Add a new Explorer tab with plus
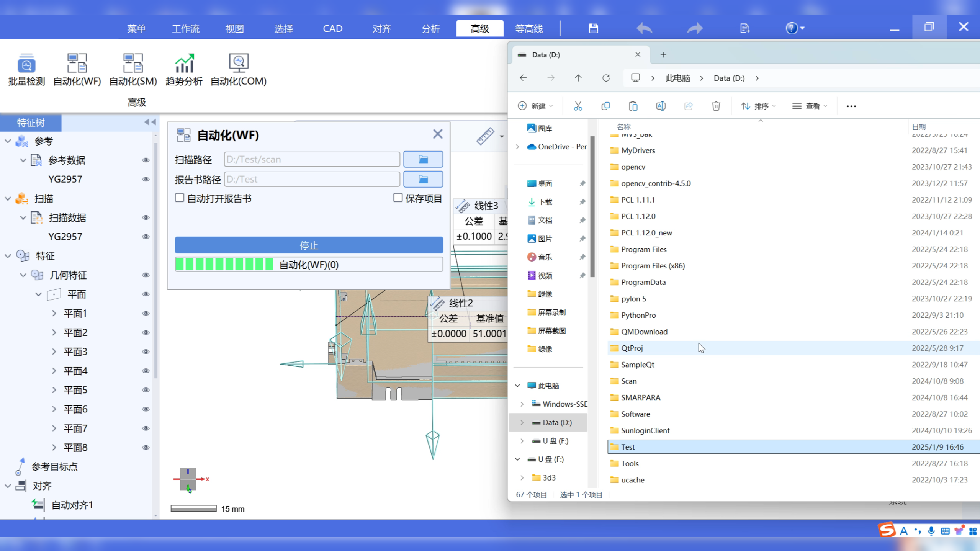This screenshot has height=551, width=980. (x=663, y=55)
